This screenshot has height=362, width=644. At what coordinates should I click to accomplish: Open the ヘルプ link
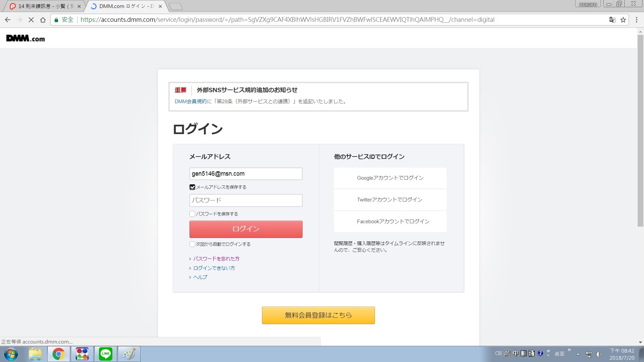(x=200, y=277)
